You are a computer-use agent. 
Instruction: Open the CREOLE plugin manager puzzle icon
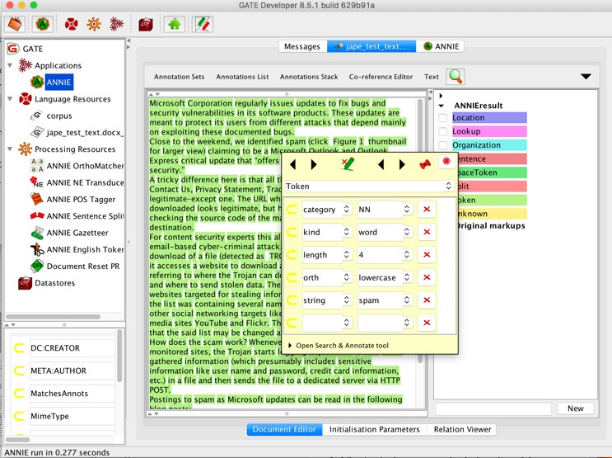pyautogui.click(x=174, y=24)
